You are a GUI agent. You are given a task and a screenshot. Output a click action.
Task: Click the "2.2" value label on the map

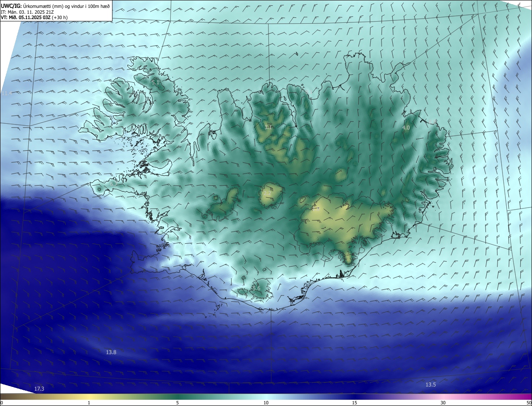tap(267, 193)
